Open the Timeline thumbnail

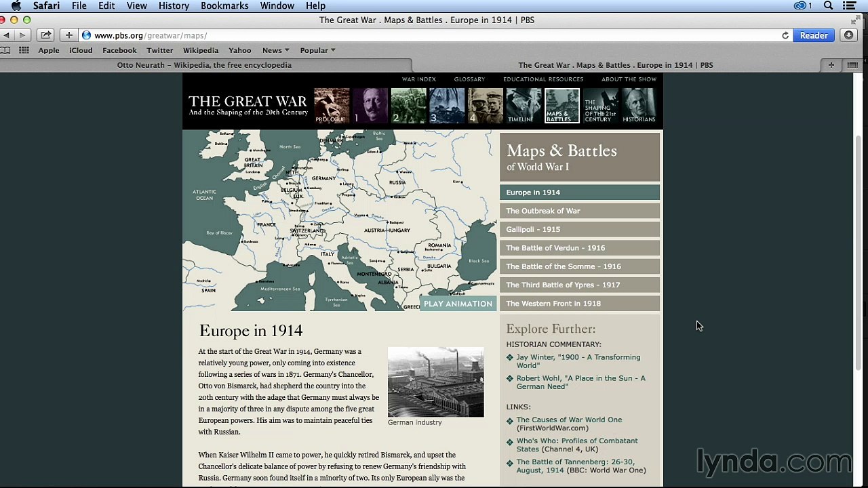[x=524, y=106]
